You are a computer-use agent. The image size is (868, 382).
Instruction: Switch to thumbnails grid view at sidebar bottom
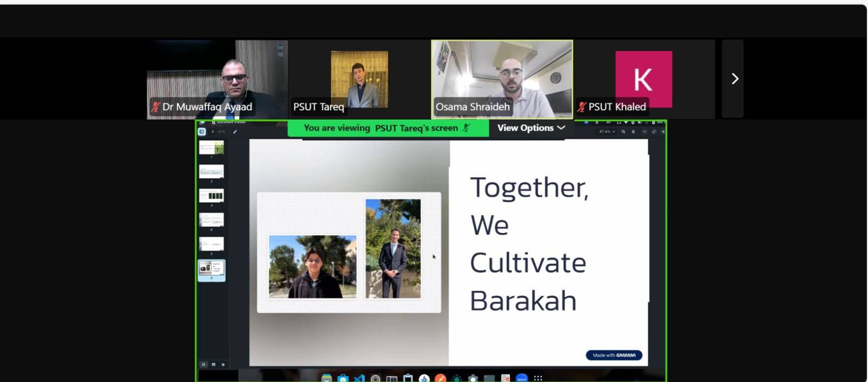203,365
